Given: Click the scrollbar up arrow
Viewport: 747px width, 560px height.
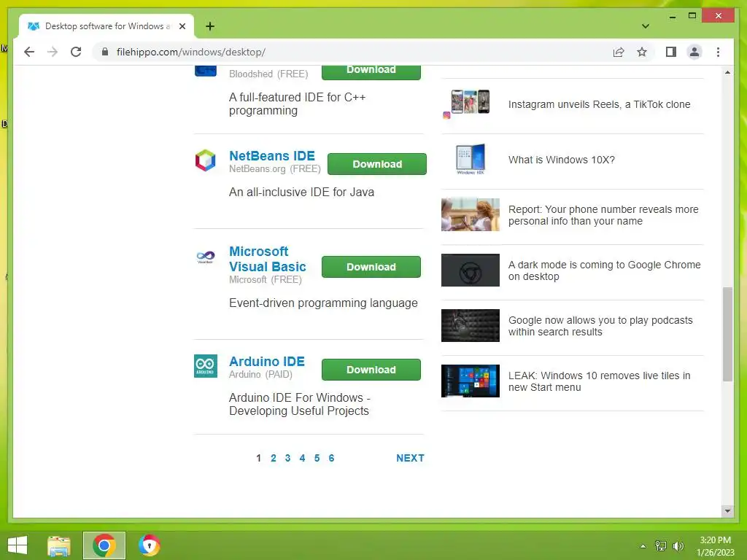Looking at the screenshot, I should (x=727, y=72).
